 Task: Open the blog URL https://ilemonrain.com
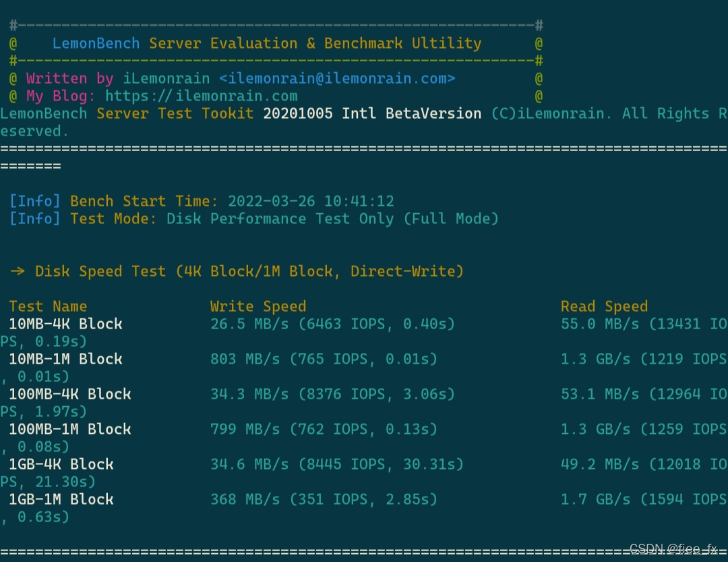point(201,96)
